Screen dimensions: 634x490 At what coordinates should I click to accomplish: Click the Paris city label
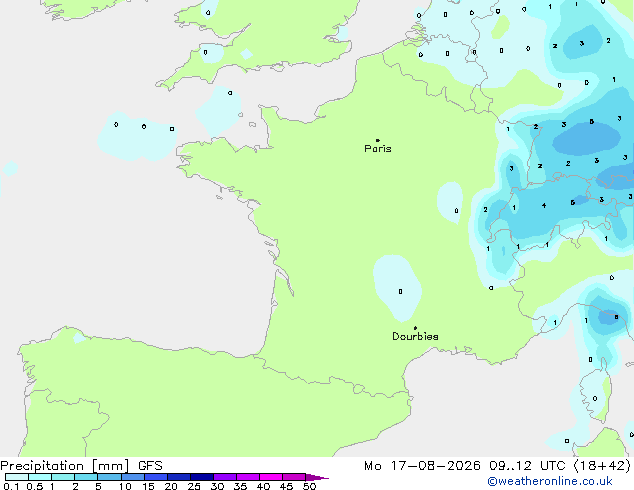tap(378, 149)
